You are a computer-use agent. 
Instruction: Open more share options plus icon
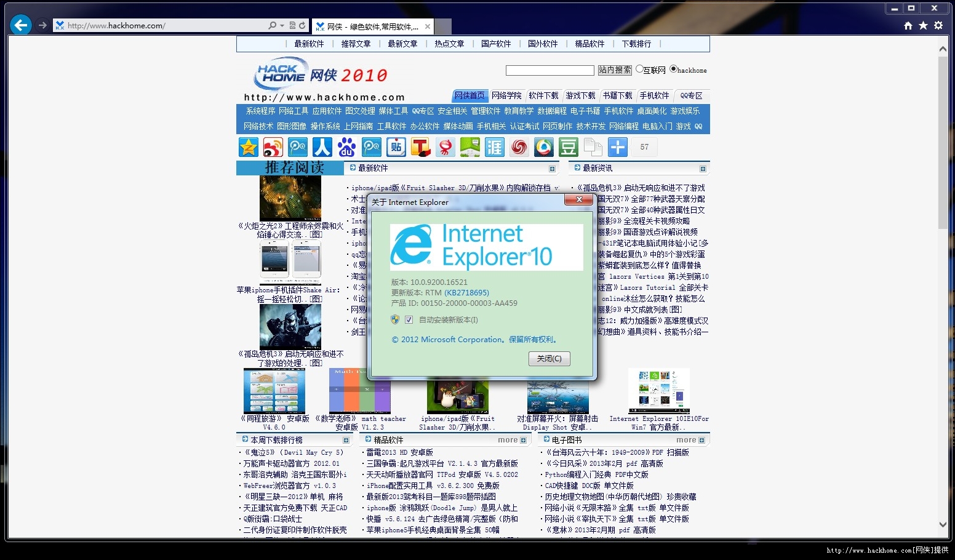tap(618, 147)
